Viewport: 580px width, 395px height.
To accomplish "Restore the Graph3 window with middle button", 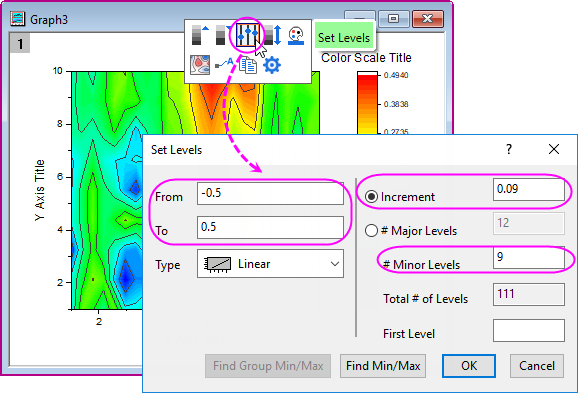I will point(393,18).
